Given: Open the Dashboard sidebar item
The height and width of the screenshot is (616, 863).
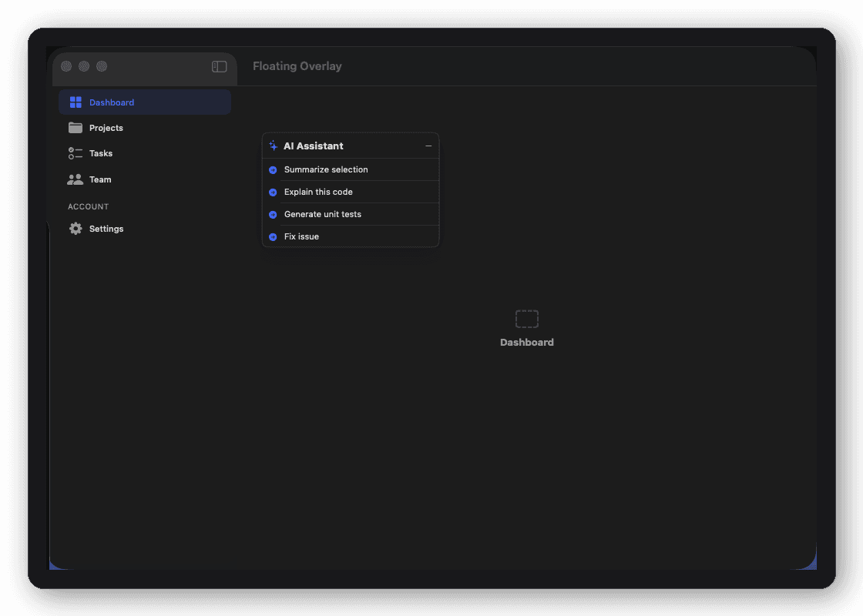Looking at the screenshot, I should [145, 102].
